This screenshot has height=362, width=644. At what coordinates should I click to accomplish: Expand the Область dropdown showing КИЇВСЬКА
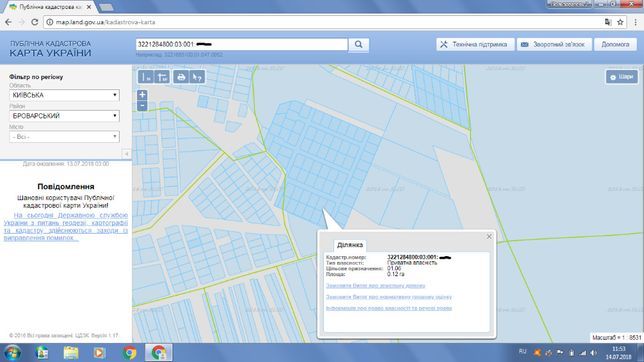tap(64, 95)
